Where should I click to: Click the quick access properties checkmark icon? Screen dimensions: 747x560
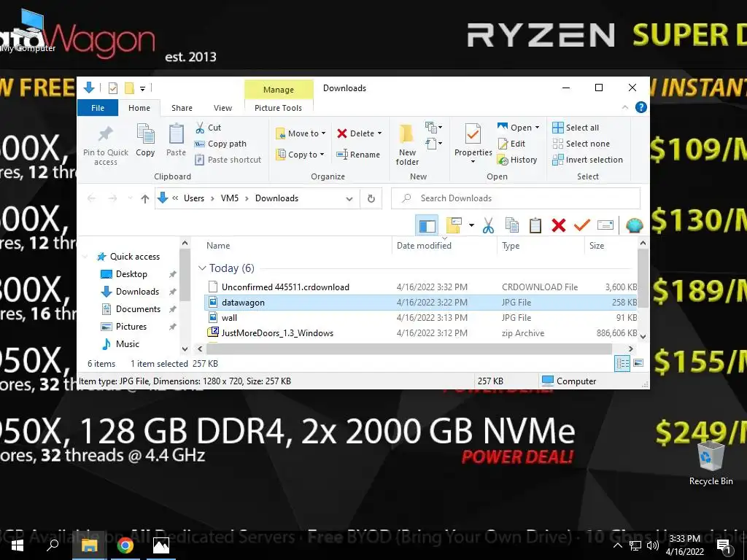coord(113,88)
